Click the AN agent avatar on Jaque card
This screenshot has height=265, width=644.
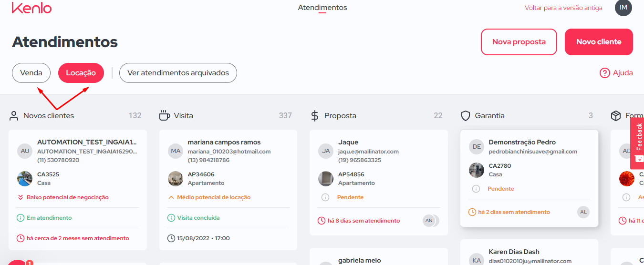pyautogui.click(x=429, y=221)
